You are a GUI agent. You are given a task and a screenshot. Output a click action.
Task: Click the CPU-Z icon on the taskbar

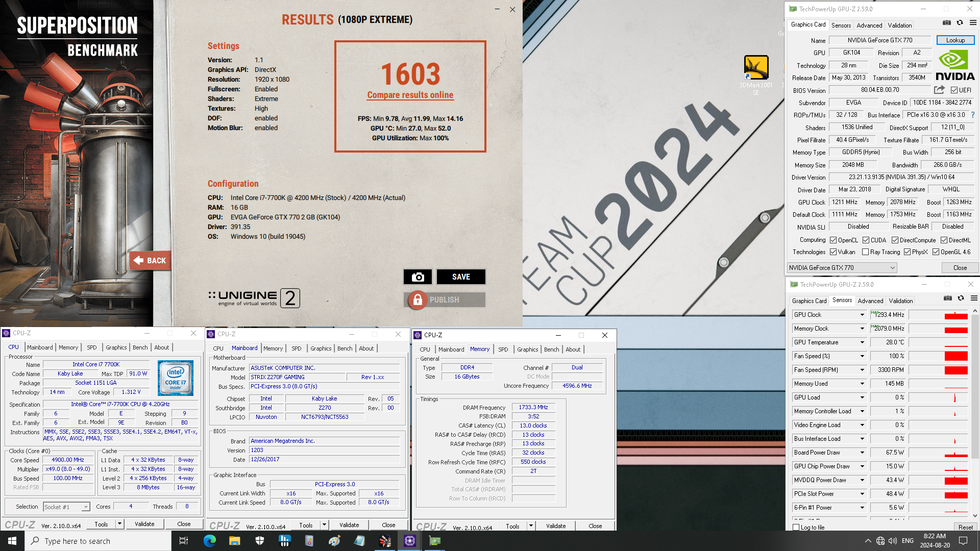410,541
